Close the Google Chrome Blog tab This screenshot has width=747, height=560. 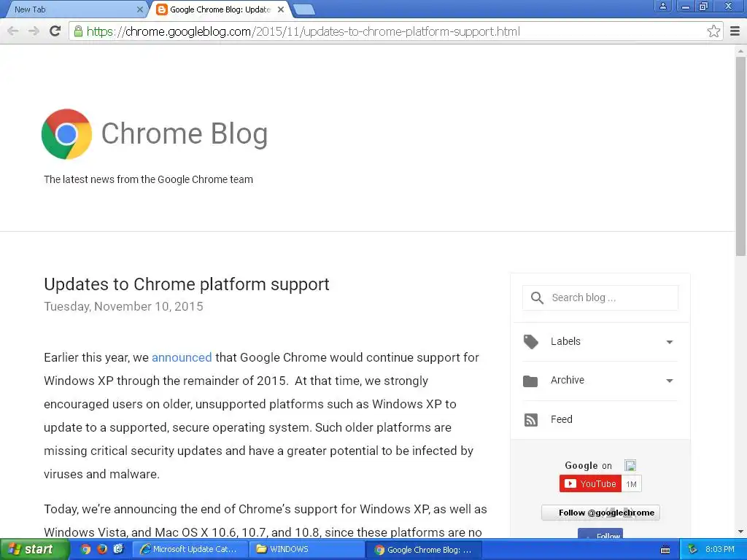281,9
